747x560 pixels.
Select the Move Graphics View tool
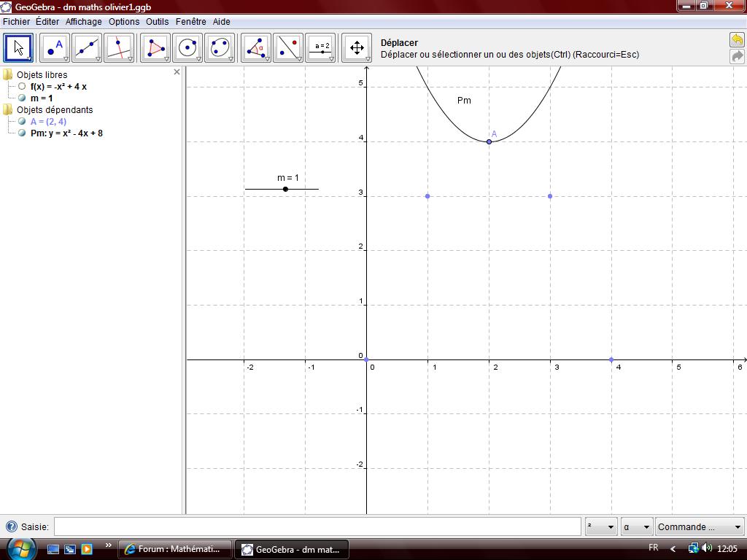(x=357, y=48)
